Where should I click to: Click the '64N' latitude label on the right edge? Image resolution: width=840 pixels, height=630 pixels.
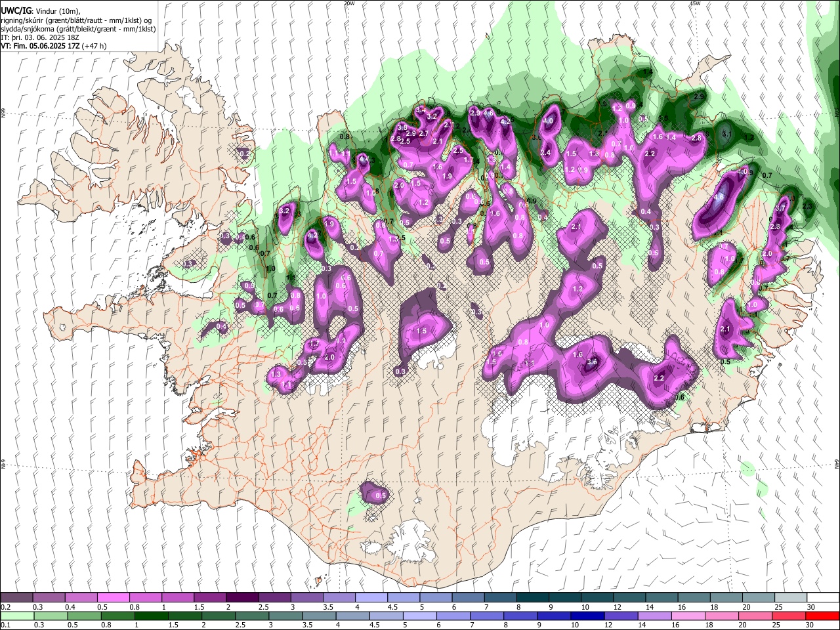[837, 463]
